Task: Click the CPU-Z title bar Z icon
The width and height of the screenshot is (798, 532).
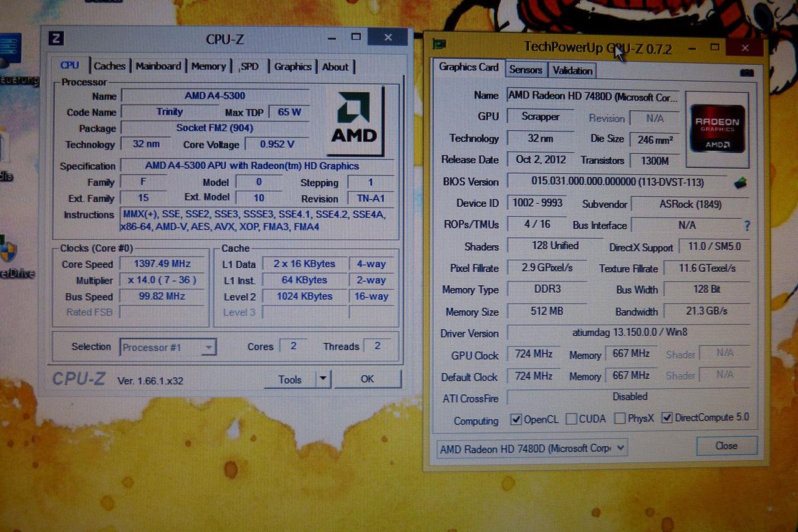Action: click(55, 38)
